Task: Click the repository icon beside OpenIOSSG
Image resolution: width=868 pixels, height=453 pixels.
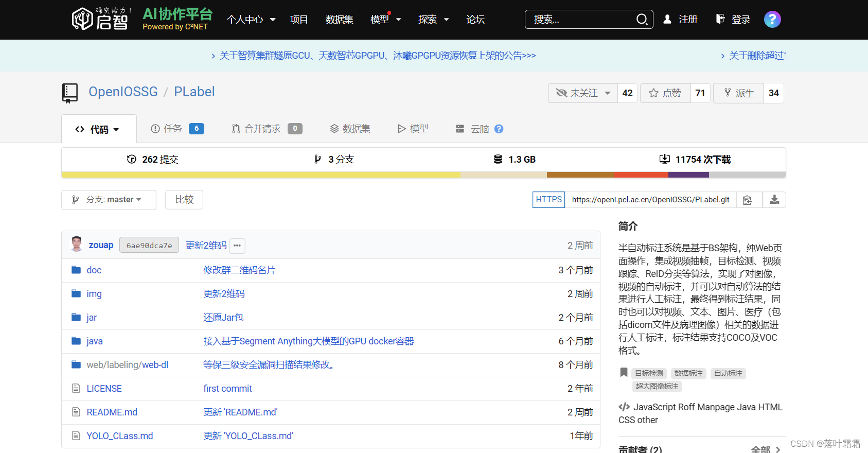Action: [x=70, y=93]
